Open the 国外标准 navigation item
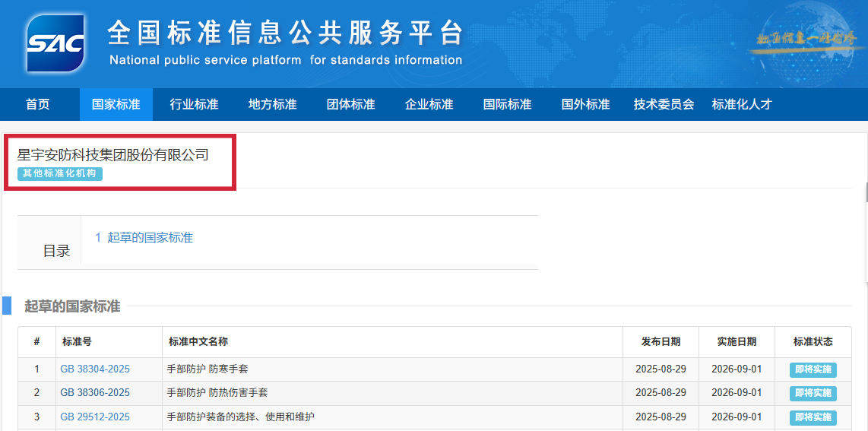This screenshot has width=868, height=431. click(x=586, y=104)
